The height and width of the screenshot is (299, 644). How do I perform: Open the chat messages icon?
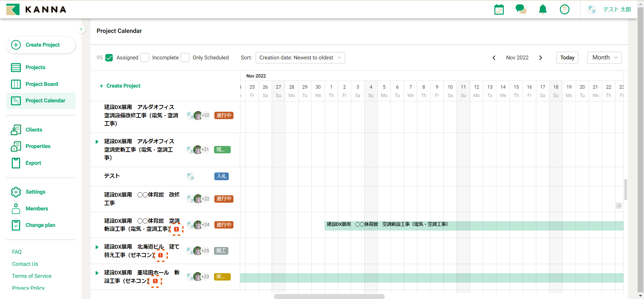pos(521,9)
